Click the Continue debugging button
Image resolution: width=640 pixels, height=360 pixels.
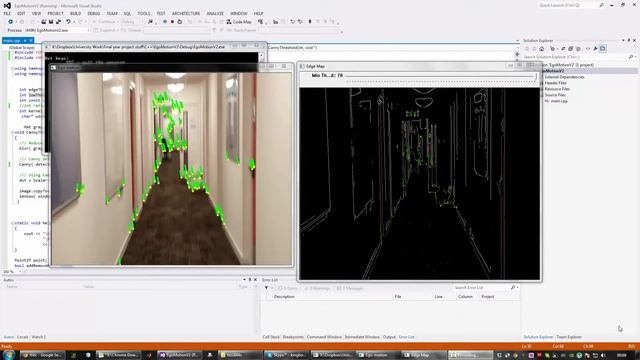click(x=104, y=22)
